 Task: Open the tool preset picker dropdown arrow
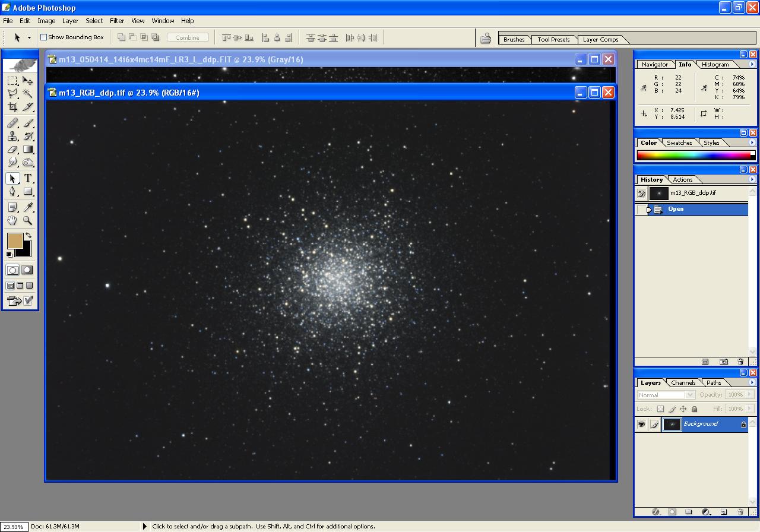tap(29, 37)
